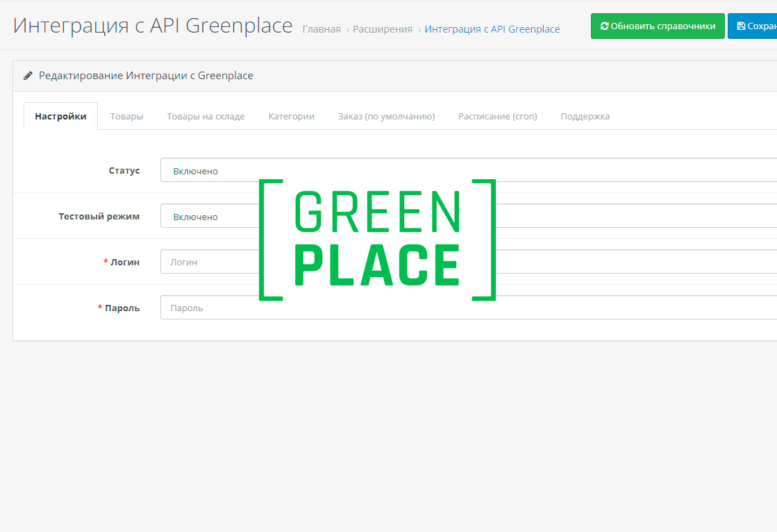Image resolution: width=777 pixels, height=532 pixels.
Task: Open the Заказ (по умолчанию) tab
Action: [387, 116]
